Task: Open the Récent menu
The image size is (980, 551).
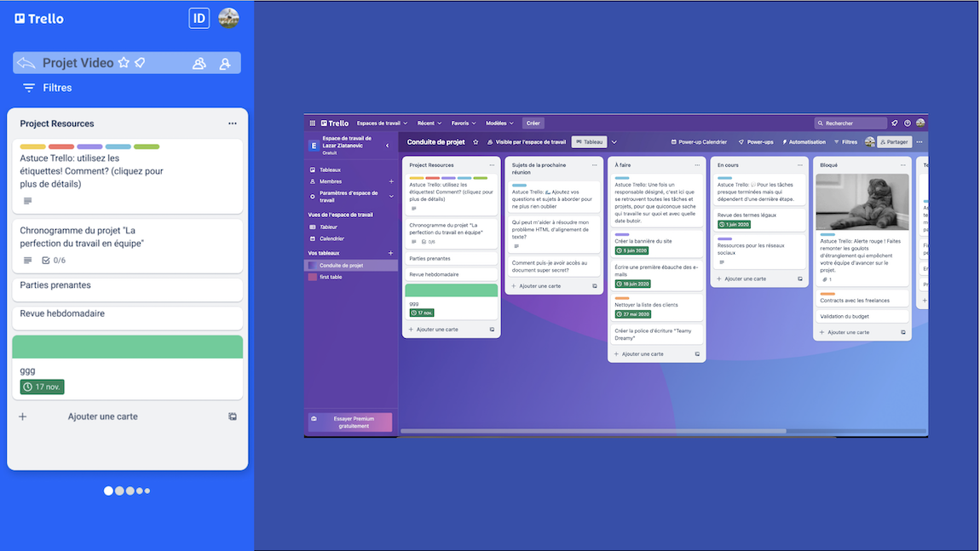Action: click(x=427, y=123)
